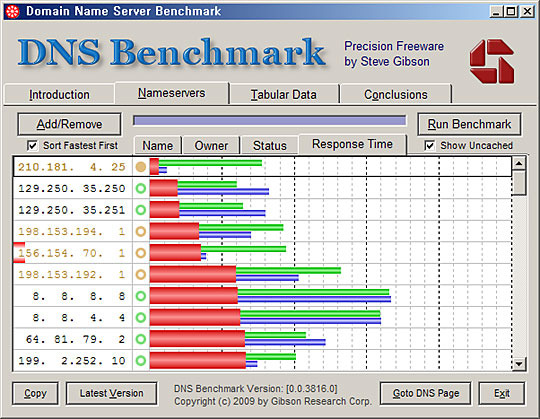540x419 pixels.
Task: Click the Copy button
Action: pos(35,393)
